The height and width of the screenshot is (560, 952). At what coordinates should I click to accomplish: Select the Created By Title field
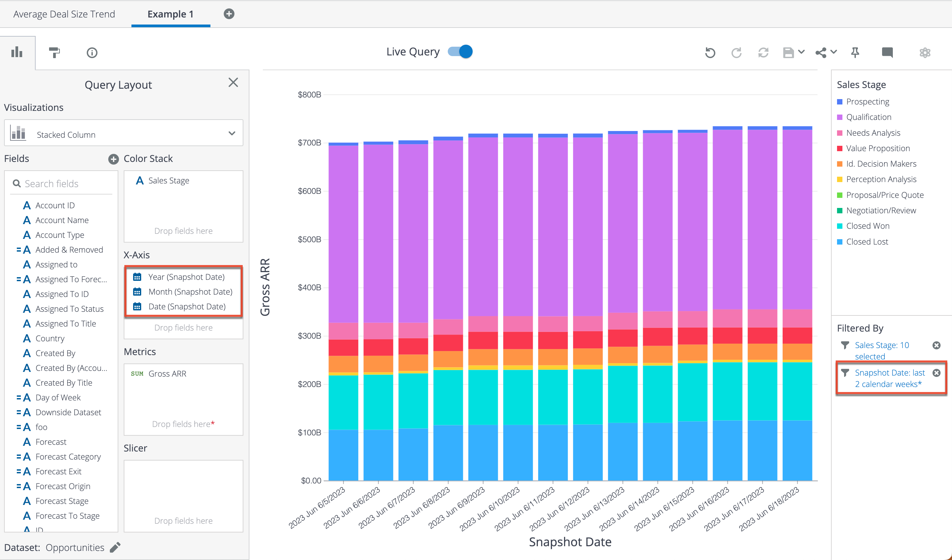(x=64, y=383)
